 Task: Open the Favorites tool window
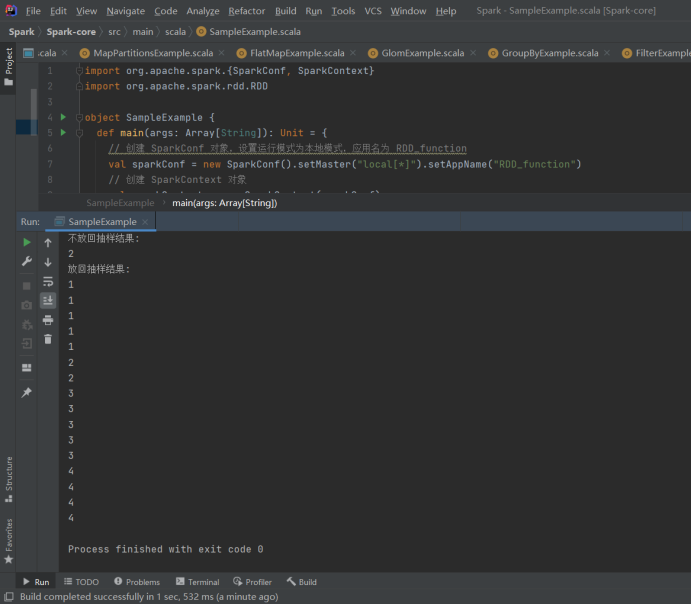pyautogui.click(x=8, y=541)
